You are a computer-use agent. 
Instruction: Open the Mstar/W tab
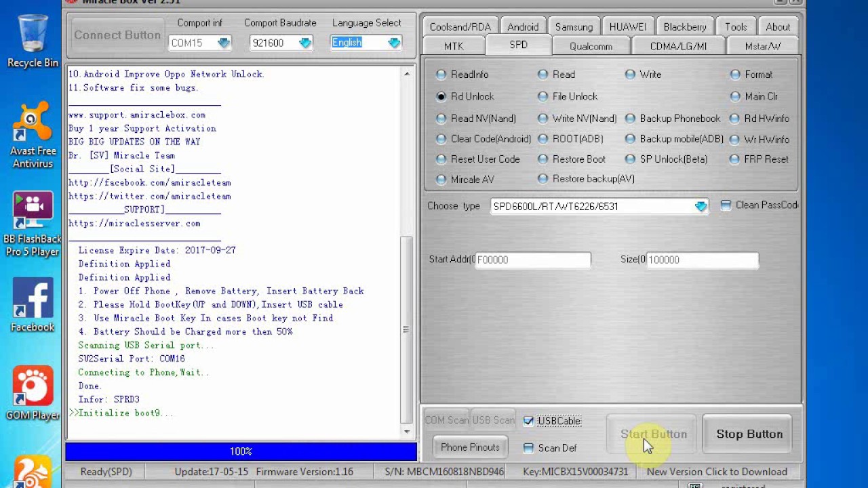(x=762, y=46)
